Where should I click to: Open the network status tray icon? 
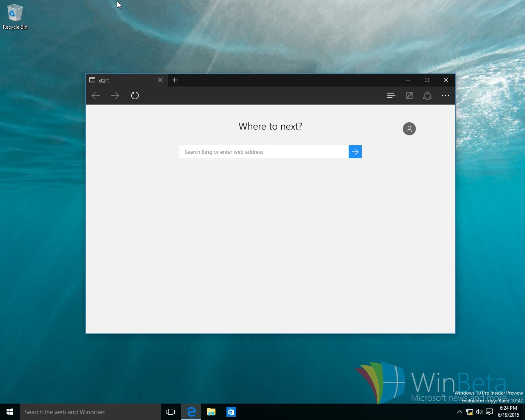[x=470, y=412]
